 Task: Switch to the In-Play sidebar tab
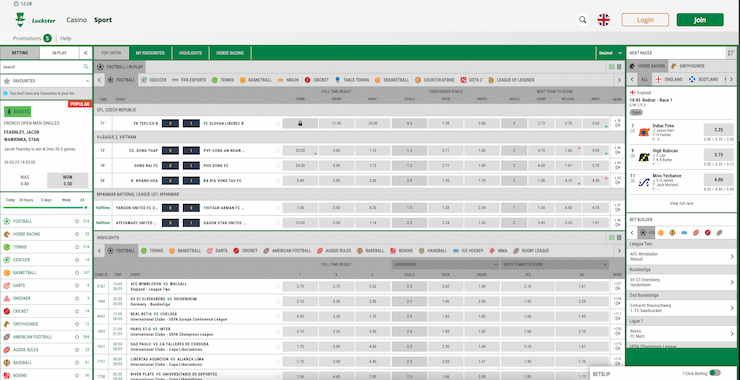(59, 53)
